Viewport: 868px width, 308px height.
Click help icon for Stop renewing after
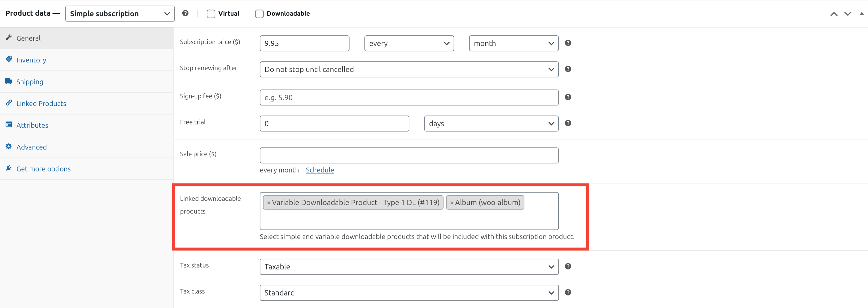point(568,69)
